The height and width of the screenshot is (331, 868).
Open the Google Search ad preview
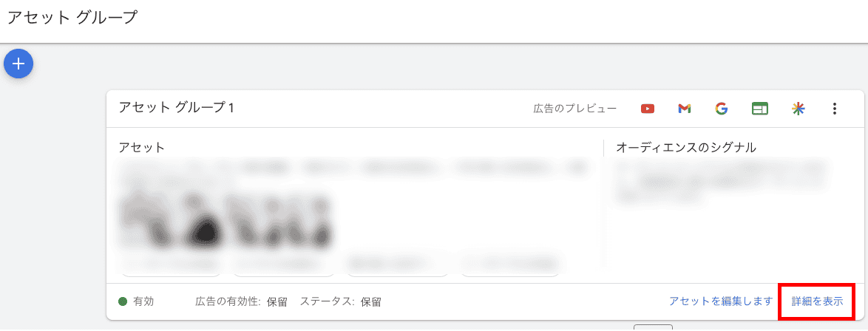[x=721, y=109]
